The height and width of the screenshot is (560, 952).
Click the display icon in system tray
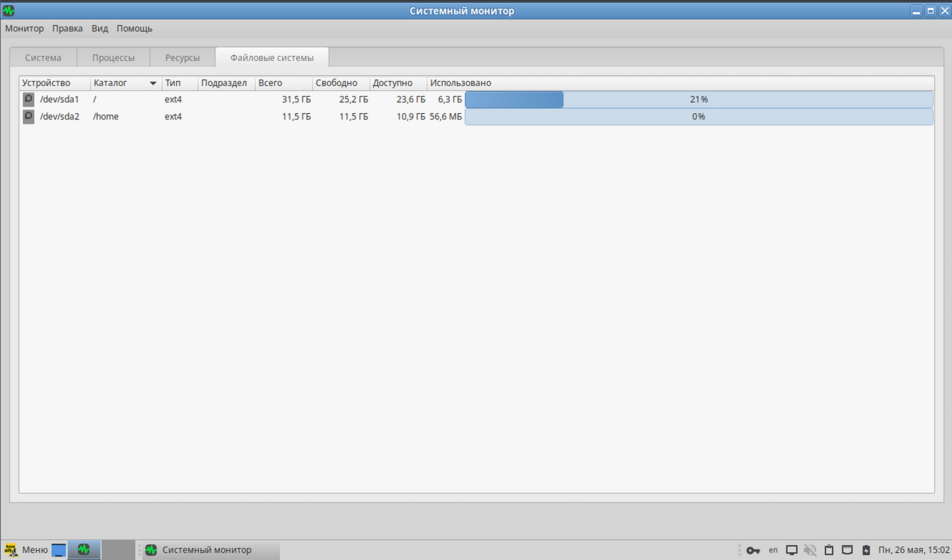(792, 550)
